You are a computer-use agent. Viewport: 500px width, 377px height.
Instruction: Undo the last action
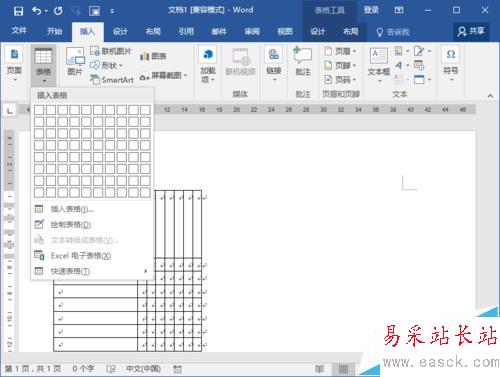coord(37,11)
